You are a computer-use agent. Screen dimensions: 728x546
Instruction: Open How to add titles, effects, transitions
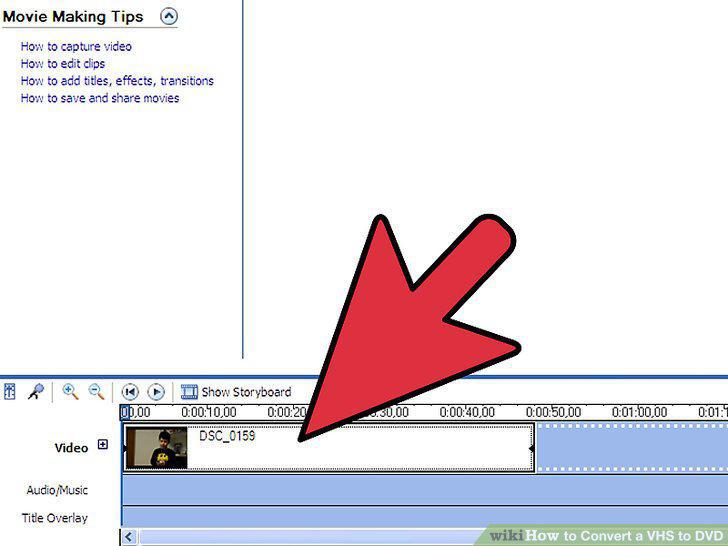click(117, 81)
